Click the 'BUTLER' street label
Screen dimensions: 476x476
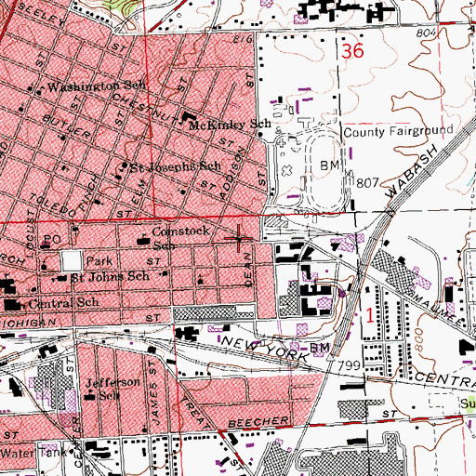click(66, 126)
